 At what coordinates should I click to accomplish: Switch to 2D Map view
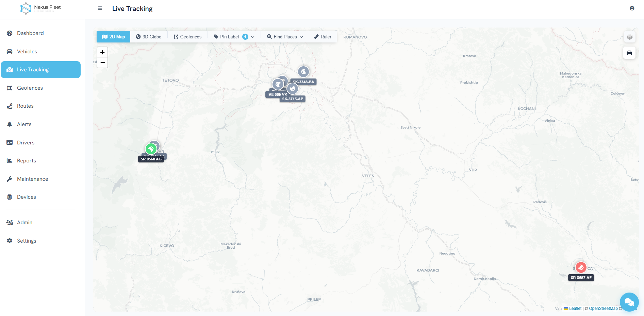(113, 37)
